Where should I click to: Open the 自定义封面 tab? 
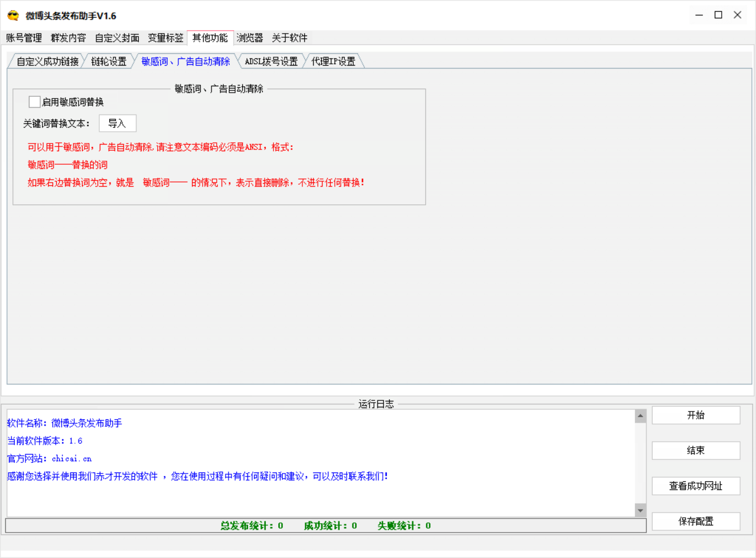point(117,38)
